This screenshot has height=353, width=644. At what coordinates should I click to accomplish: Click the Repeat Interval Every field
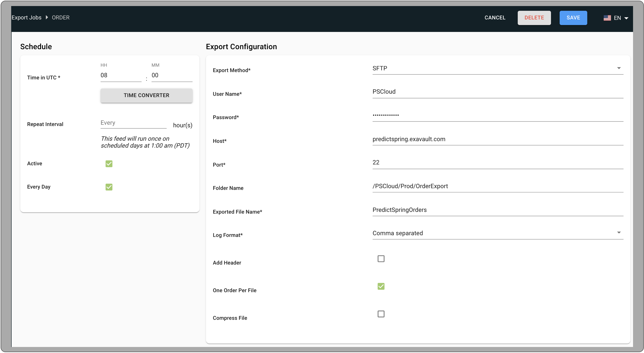(x=133, y=123)
